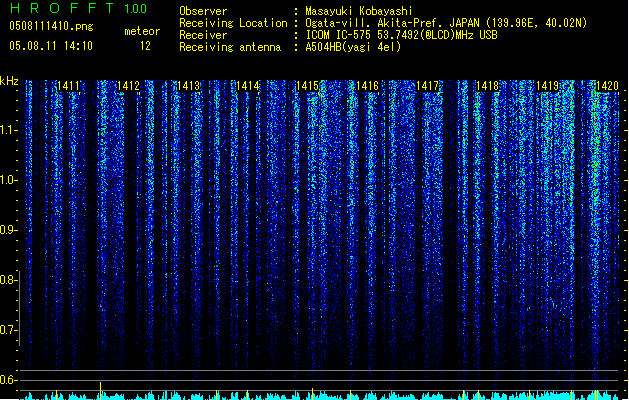629x400 pixels.
Task: Click the 1.1 frequency axis label
Action: (8, 130)
